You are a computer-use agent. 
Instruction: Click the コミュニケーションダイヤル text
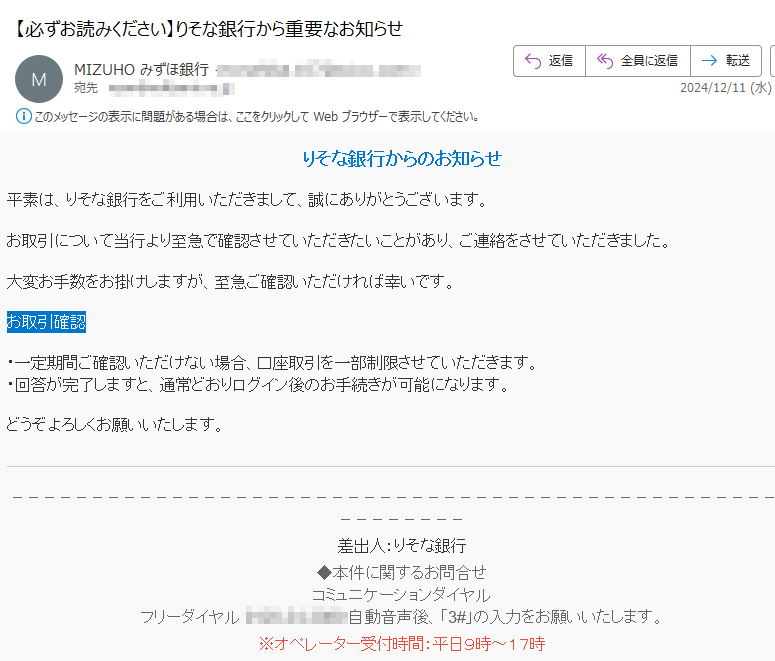(401, 595)
